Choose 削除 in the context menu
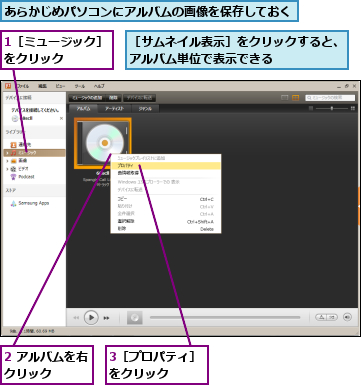This screenshot has height=385, width=361. click(166, 229)
